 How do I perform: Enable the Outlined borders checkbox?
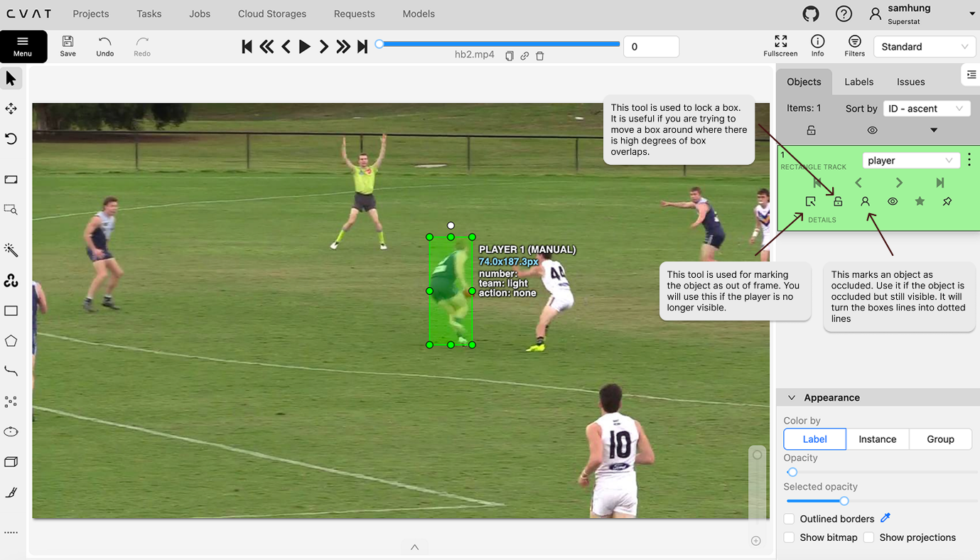pyautogui.click(x=789, y=519)
